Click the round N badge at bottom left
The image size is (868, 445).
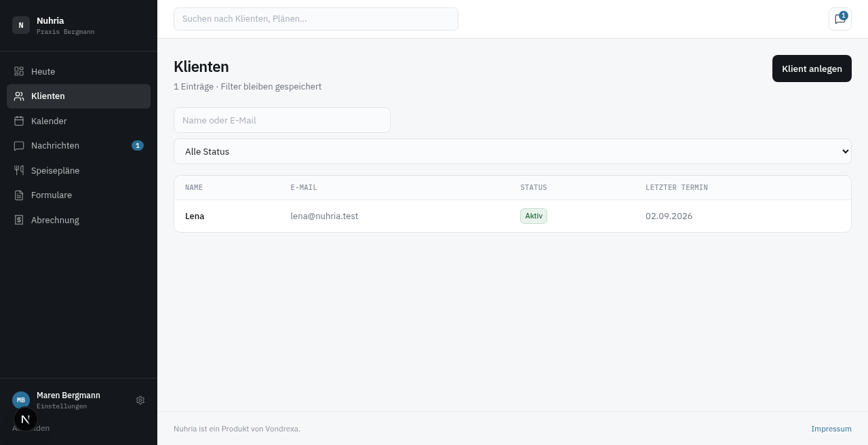(x=26, y=419)
